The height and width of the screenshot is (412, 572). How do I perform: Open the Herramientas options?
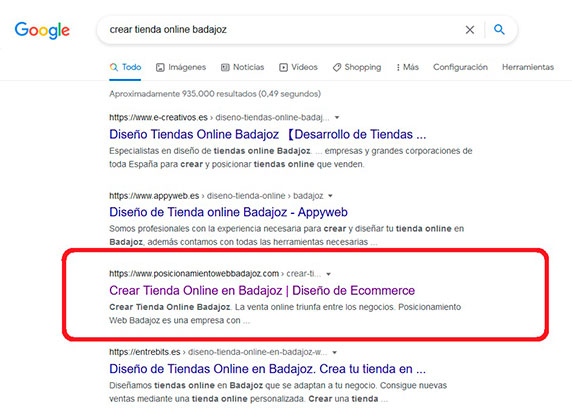(x=528, y=67)
